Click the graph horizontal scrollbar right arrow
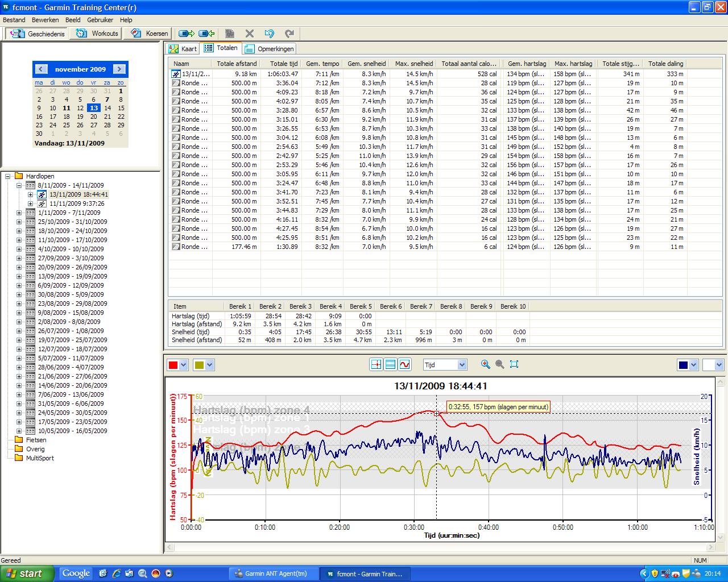728x582 pixels. pos(710,548)
